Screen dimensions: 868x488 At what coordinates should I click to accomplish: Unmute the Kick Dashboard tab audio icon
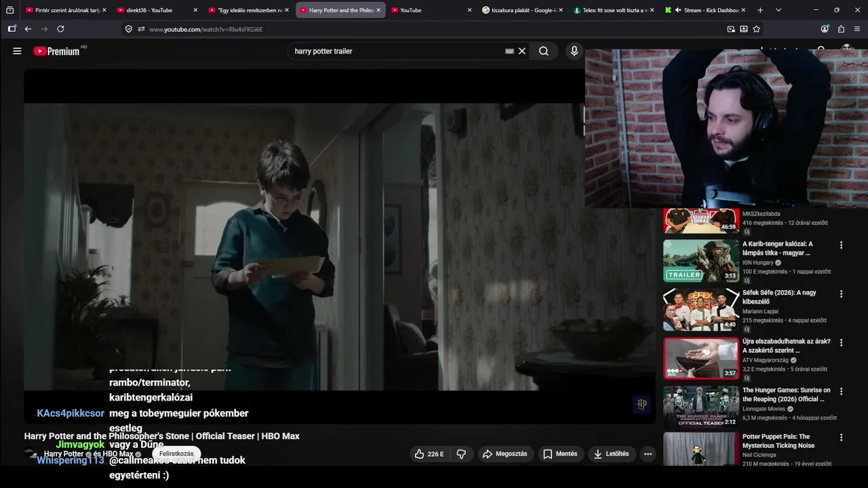[677, 10]
